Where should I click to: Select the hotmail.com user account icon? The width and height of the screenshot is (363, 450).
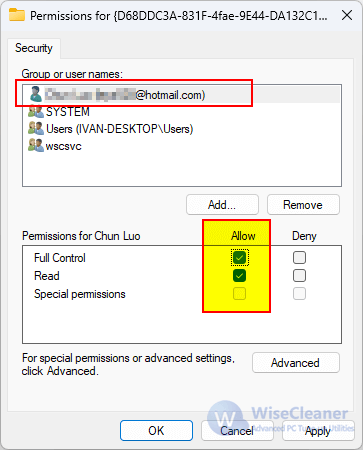click(35, 94)
